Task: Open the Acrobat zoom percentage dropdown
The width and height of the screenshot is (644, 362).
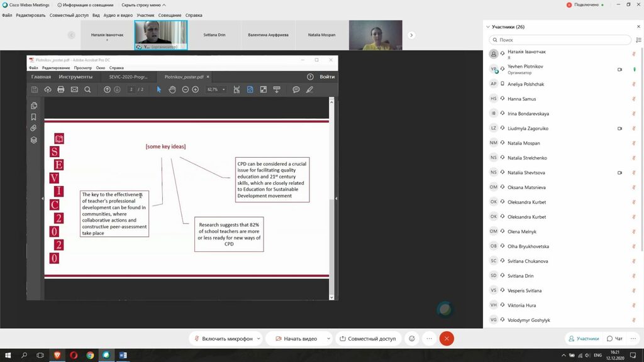Action: pos(224,89)
